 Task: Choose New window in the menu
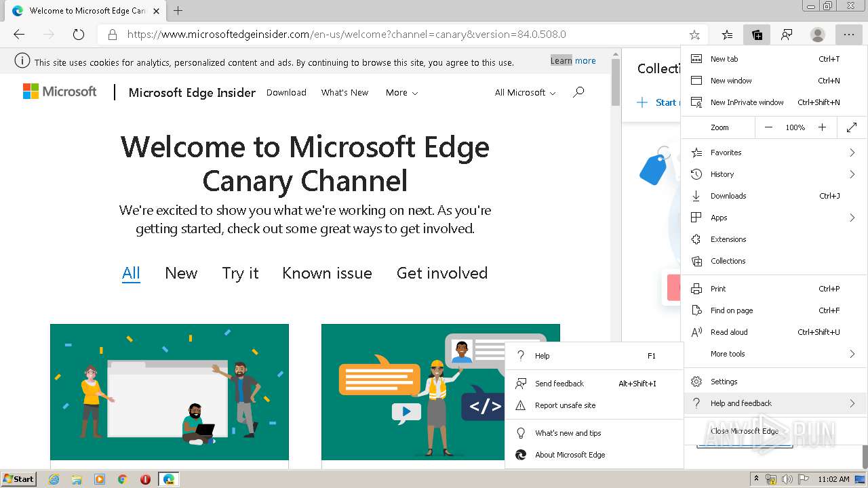[774, 81]
